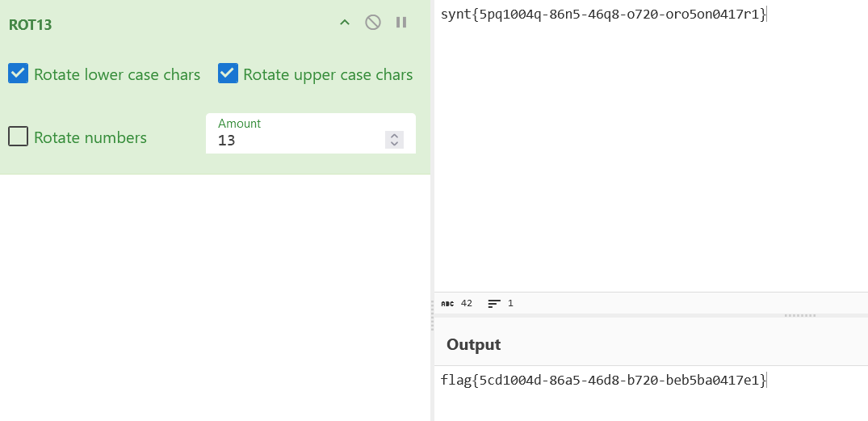This screenshot has width=868, height=421.
Task: Click the ROT13 operation title
Action: coord(31,24)
